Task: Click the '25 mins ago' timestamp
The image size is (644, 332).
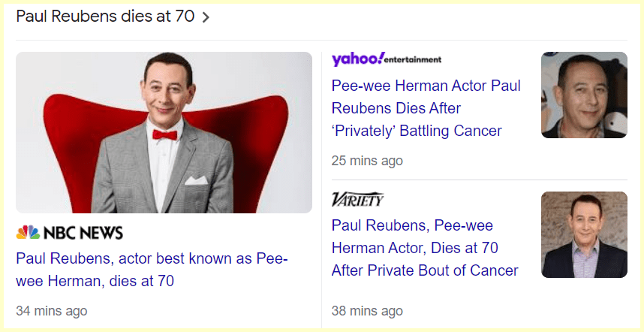Action: 367,161
